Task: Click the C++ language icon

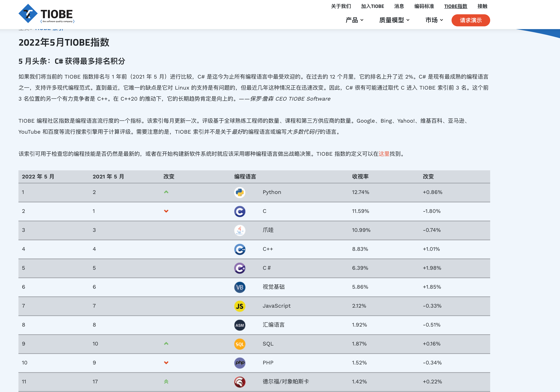Action: [x=239, y=249]
